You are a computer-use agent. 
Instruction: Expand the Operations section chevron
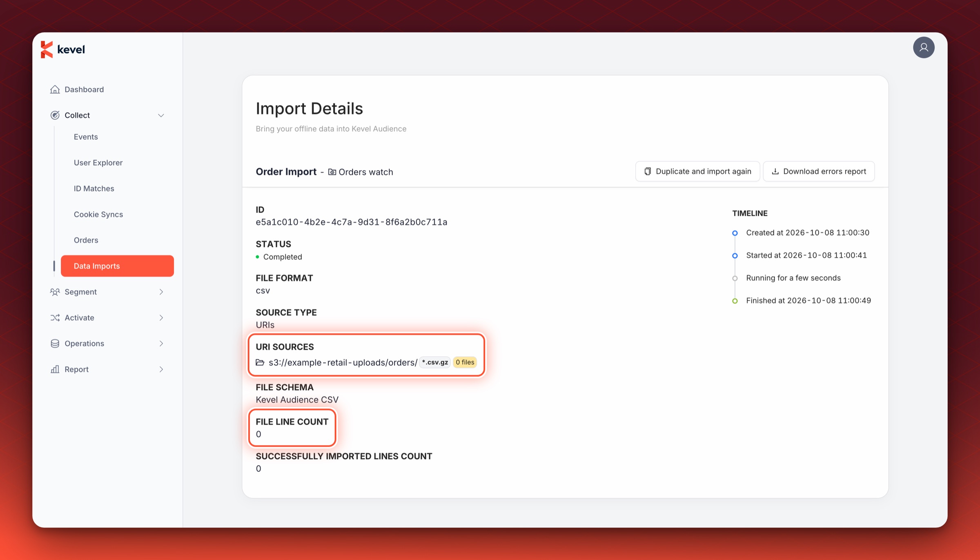[161, 344]
